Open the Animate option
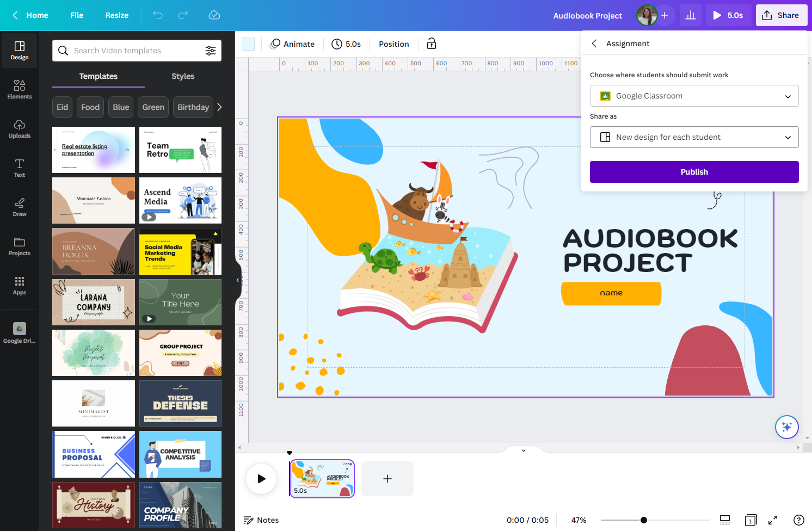 pos(293,44)
